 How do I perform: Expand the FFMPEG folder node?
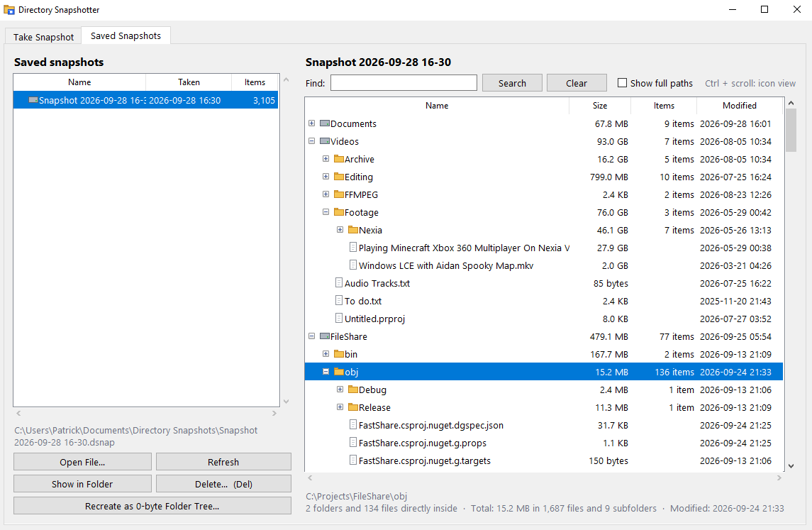tap(326, 194)
